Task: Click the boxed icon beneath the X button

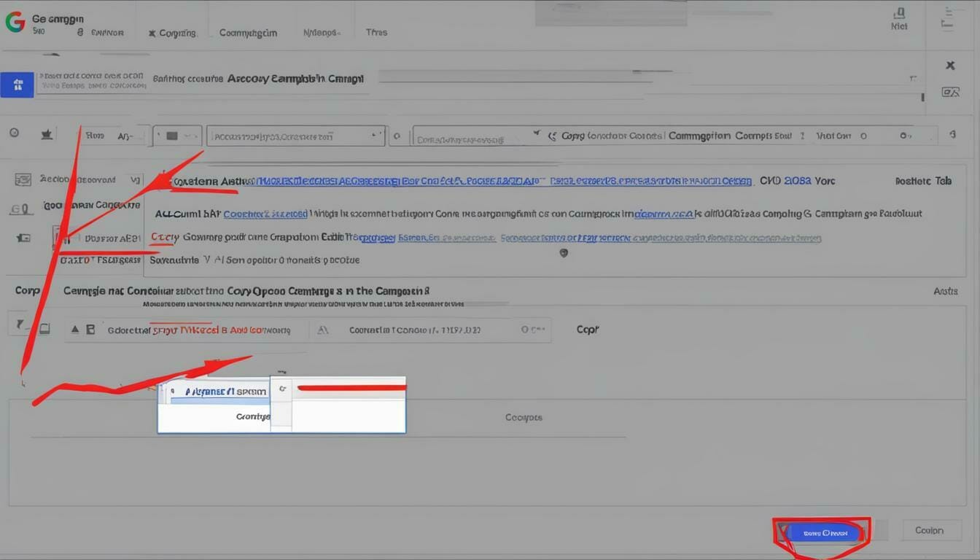Action: (950, 92)
